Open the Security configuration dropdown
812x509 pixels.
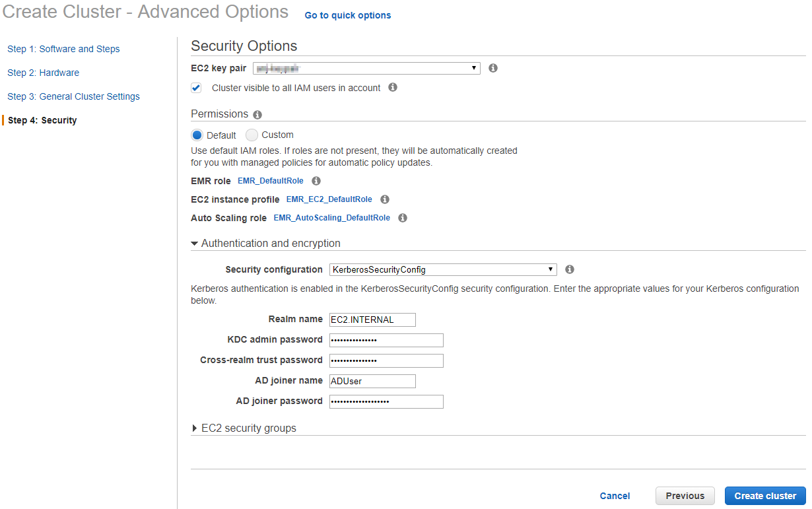click(442, 269)
